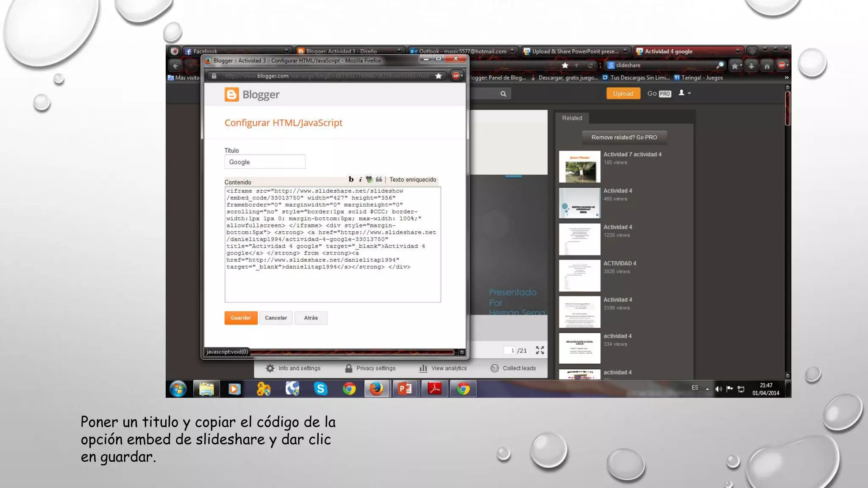Open the user account dropdown on SlideShare
Screen dimensions: 868x488
pyautogui.click(x=684, y=93)
